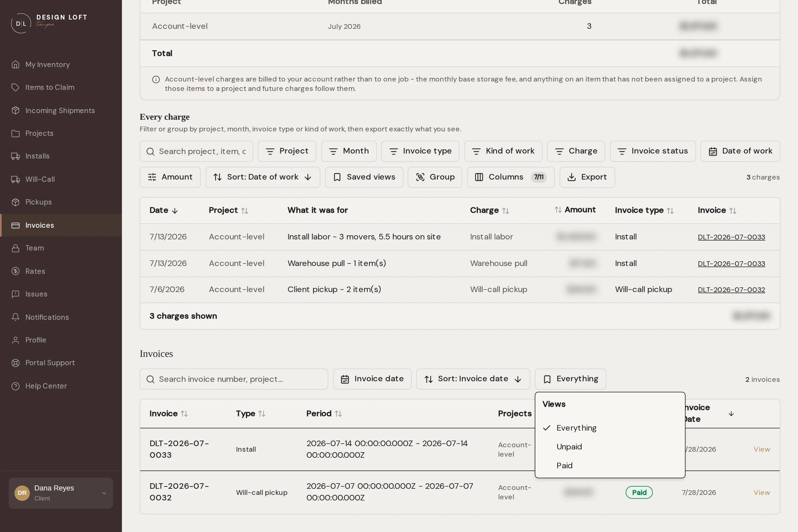
Task: Open the Installs section
Action: click(61, 156)
